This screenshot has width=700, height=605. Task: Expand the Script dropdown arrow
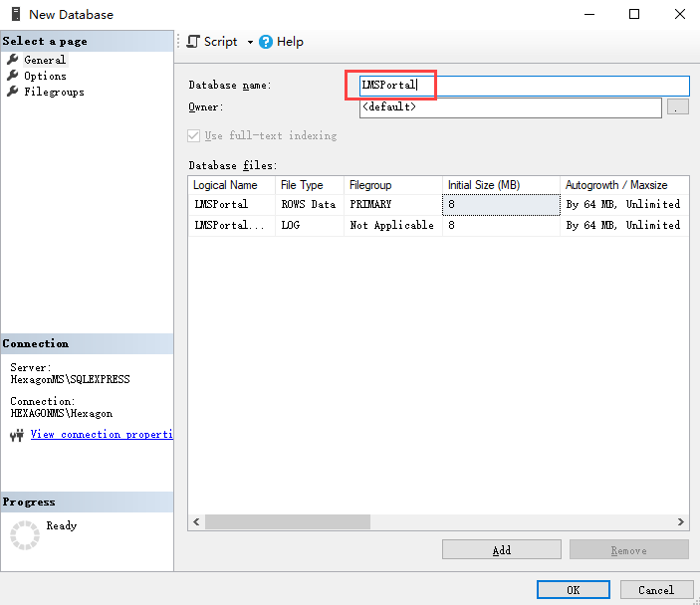click(x=250, y=42)
